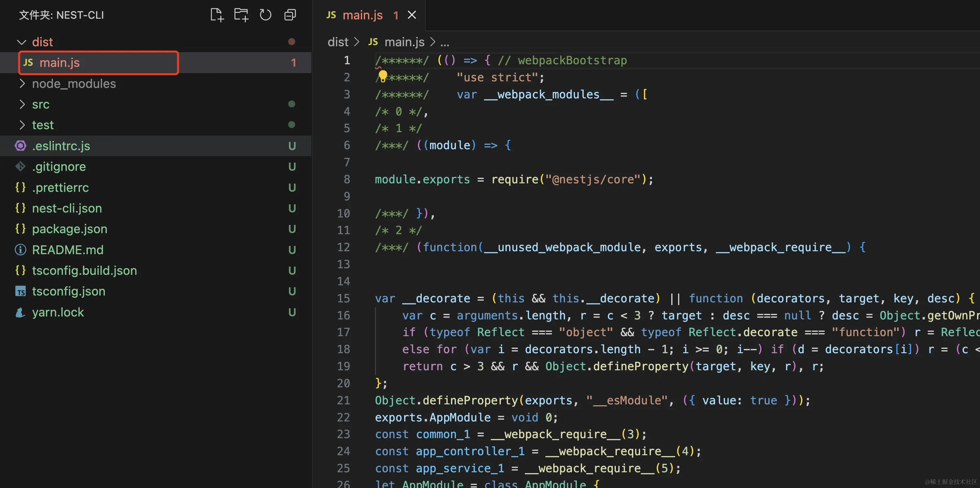Click the ESLint icon beside .eslintrc.js

(21, 146)
